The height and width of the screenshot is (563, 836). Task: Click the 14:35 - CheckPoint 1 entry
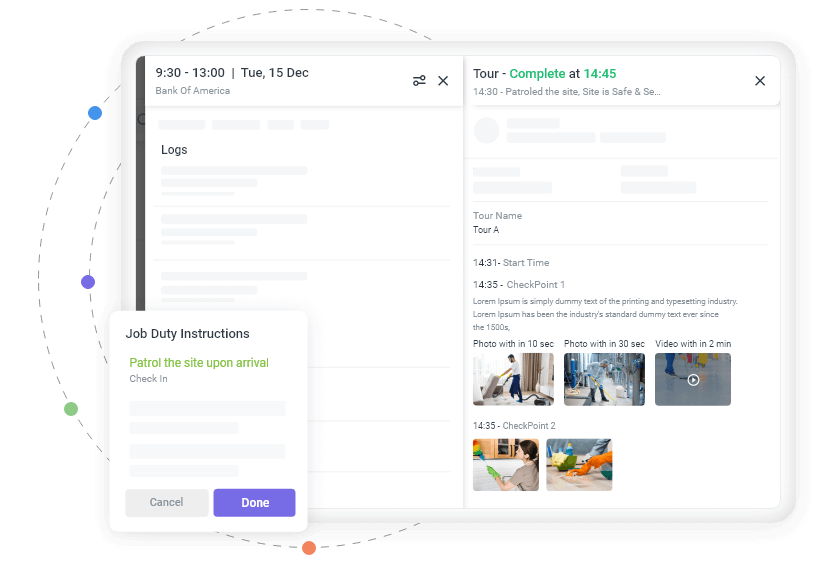pos(519,285)
